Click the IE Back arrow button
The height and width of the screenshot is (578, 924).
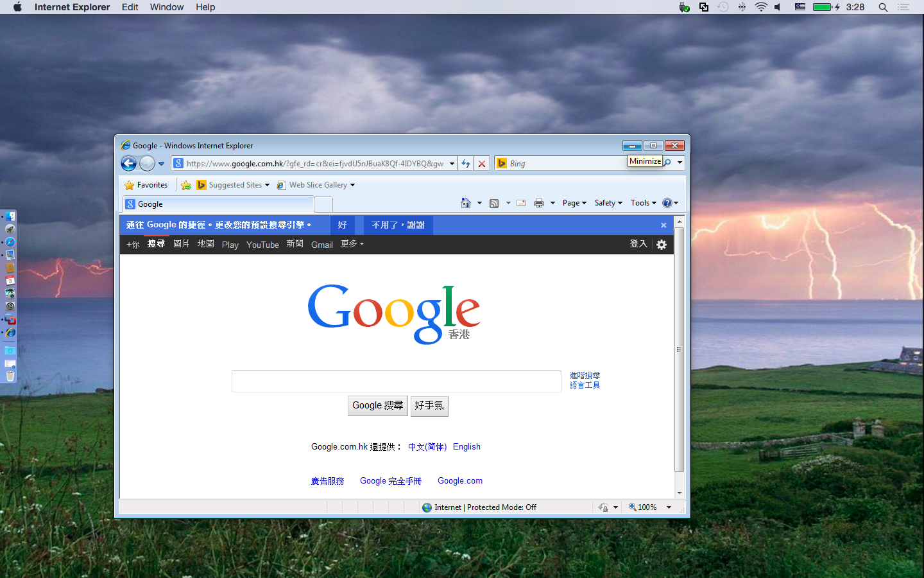(x=128, y=163)
